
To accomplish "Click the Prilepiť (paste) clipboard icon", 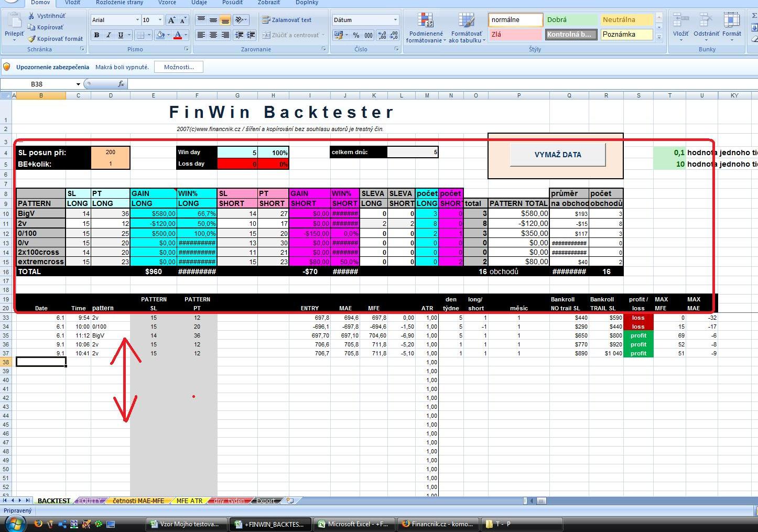I will click(x=14, y=21).
